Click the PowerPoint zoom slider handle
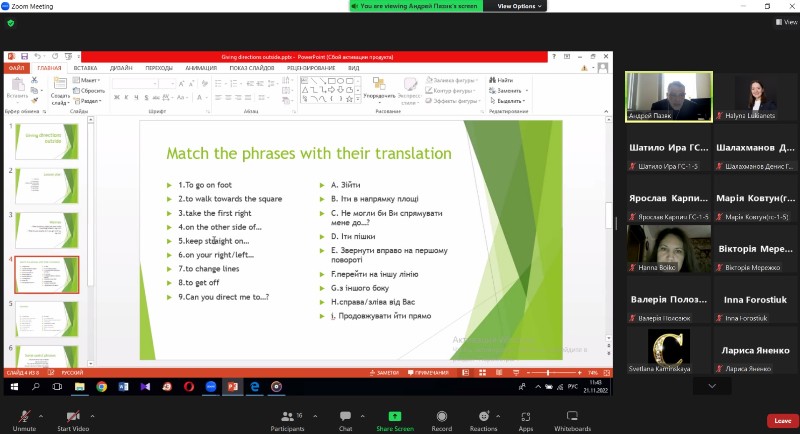 click(x=548, y=373)
